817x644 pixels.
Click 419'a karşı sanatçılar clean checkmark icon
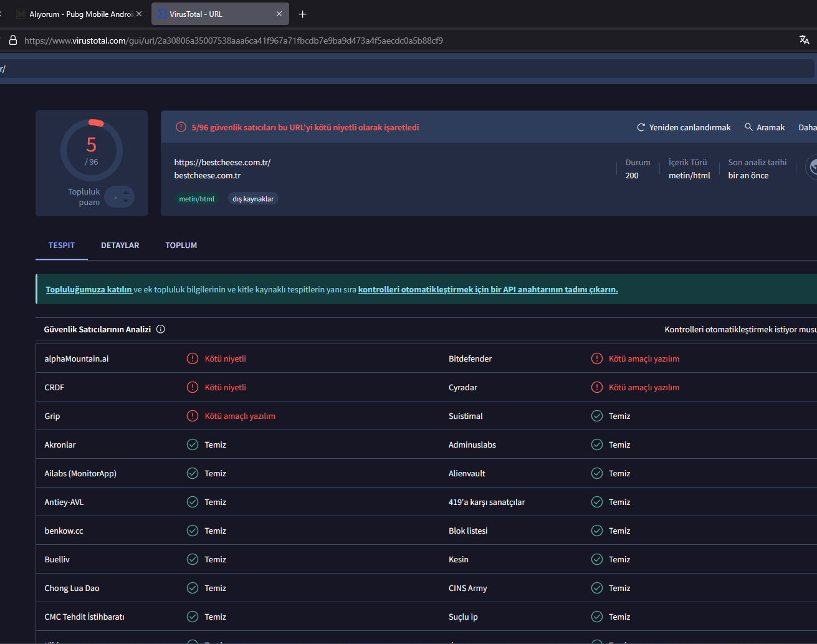pos(597,502)
